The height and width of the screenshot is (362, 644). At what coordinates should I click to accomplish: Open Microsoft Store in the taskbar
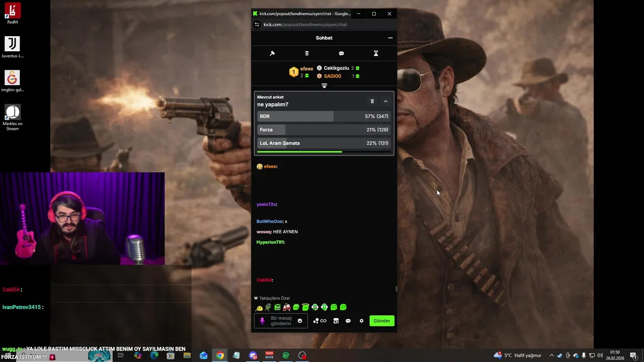[x=171, y=355]
